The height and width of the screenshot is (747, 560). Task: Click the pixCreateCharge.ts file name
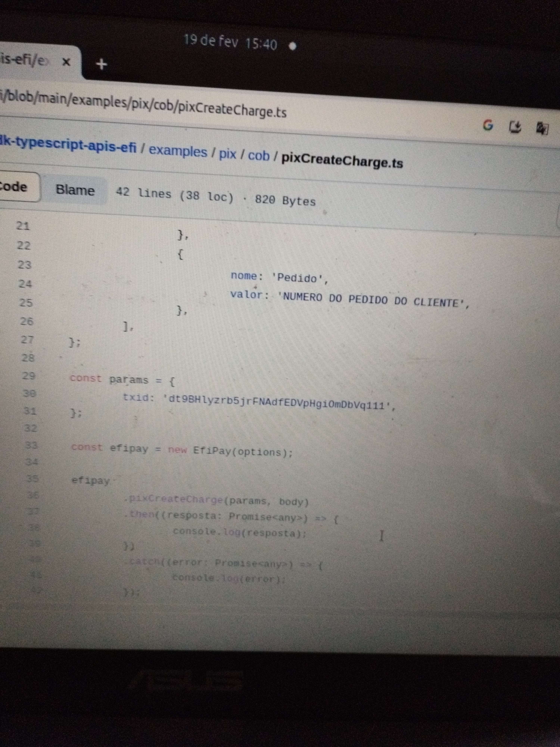click(342, 160)
